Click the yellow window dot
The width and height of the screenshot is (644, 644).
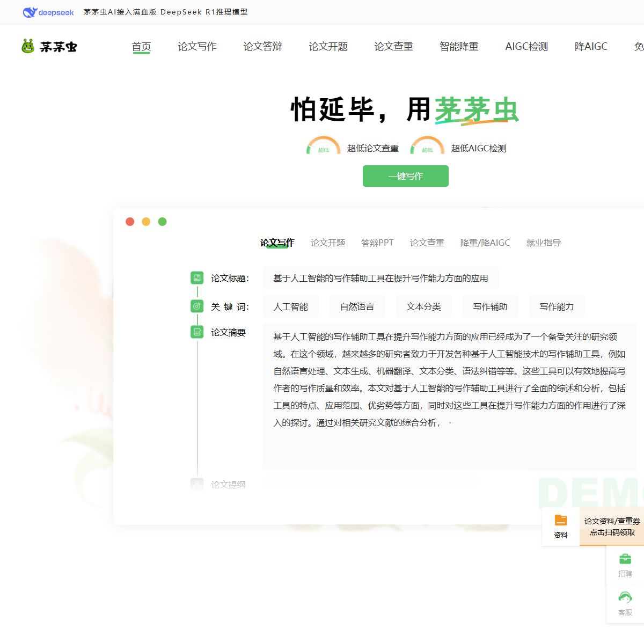(x=146, y=222)
